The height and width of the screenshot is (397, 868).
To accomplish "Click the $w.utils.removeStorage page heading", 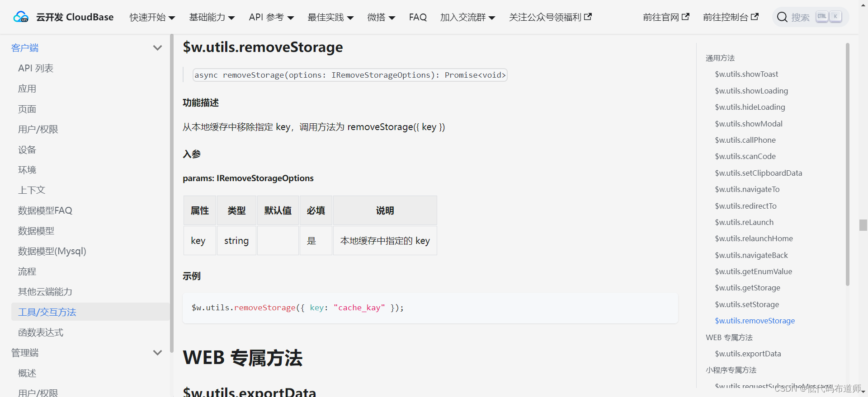I will (x=263, y=47).
